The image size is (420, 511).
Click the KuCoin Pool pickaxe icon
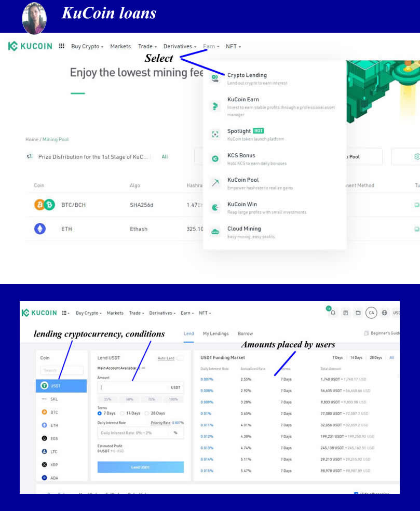click(215, 183)
